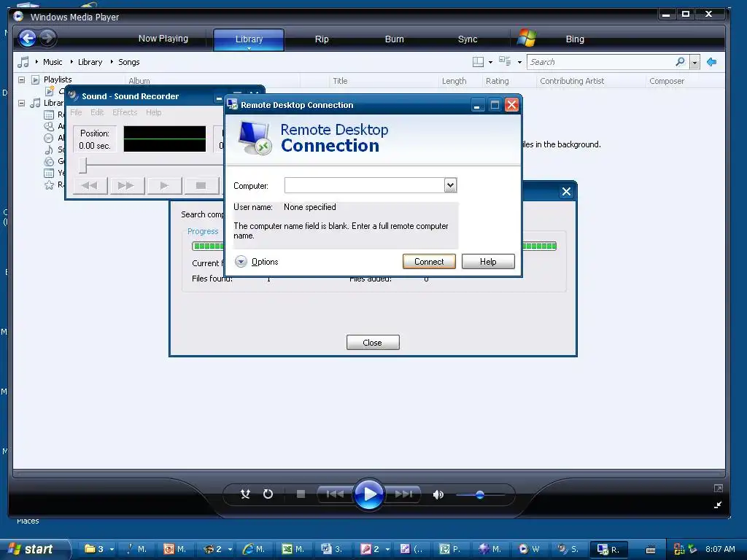This screenshot has width=747, height=560.
Task: Click the Previous track button
Action: click(x=335, y=494)
